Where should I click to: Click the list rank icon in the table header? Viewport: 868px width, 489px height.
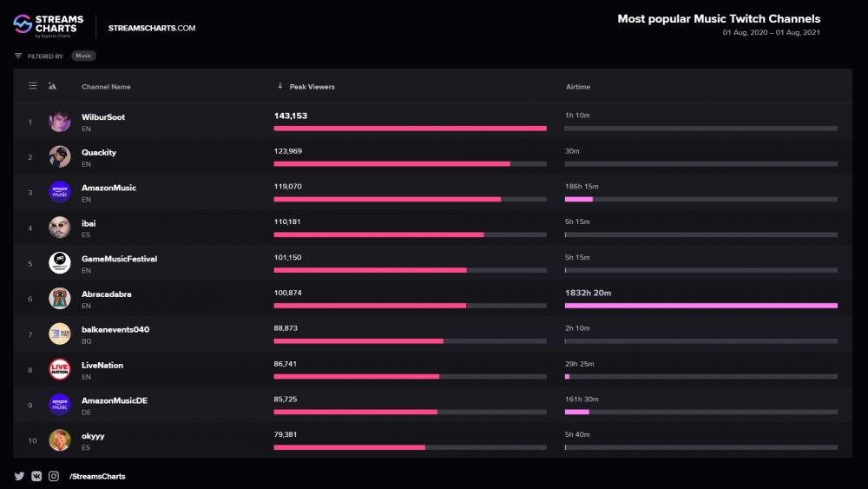(33, 86)
